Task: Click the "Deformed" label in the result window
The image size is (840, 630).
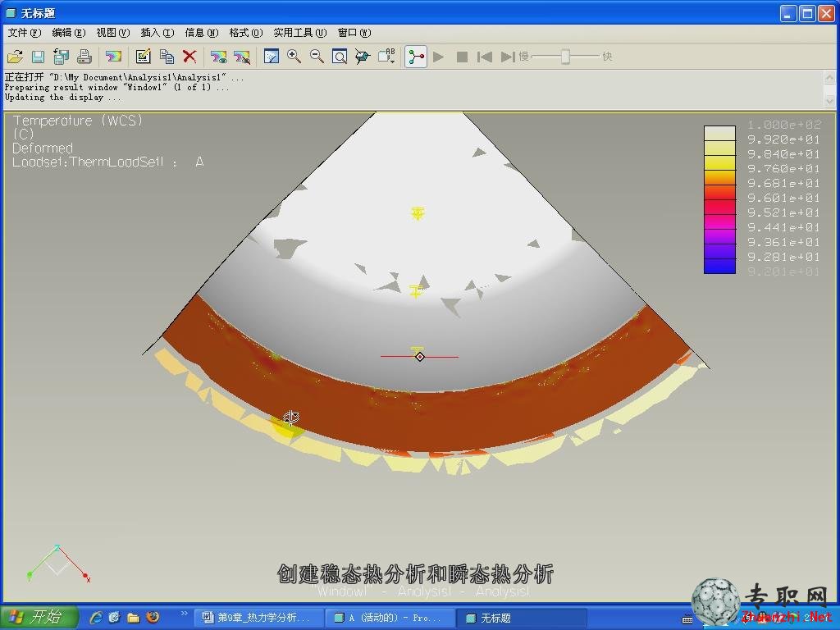Action: pyautogui.click(x=43, y=148)
